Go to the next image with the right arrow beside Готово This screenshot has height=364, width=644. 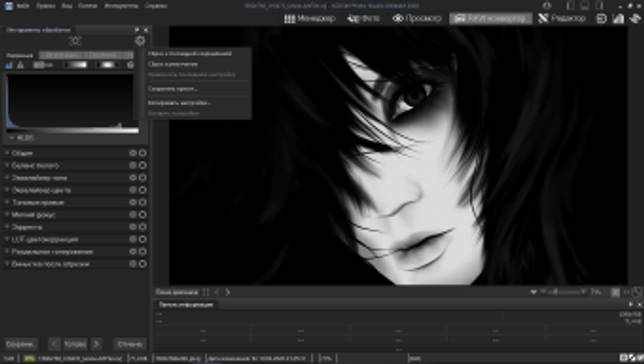(x=97, y=344)
